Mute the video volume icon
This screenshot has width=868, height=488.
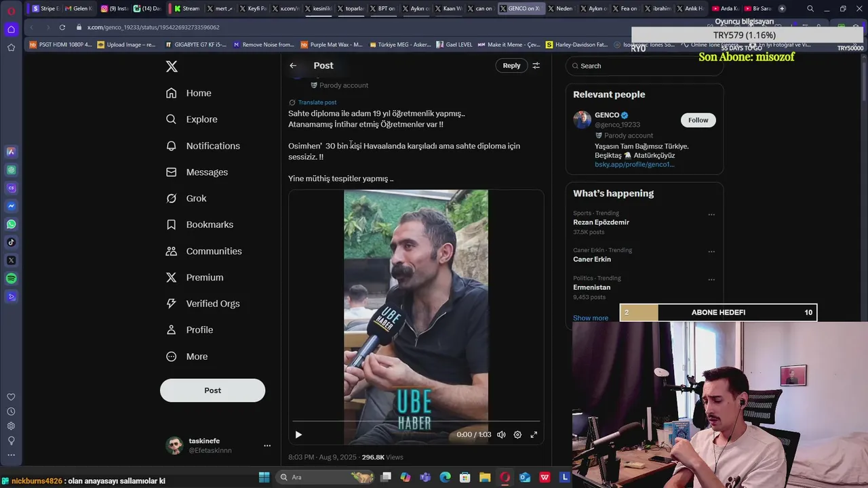tap(501, 434)
